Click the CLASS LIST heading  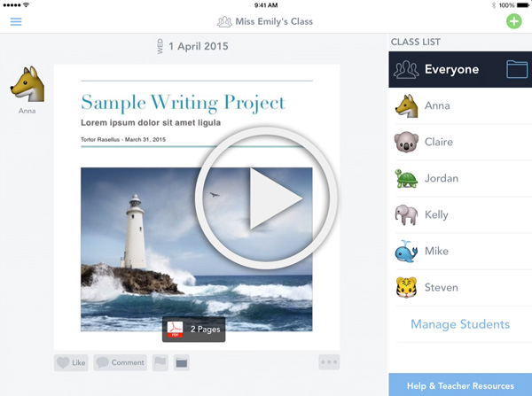tap(416, 42)
